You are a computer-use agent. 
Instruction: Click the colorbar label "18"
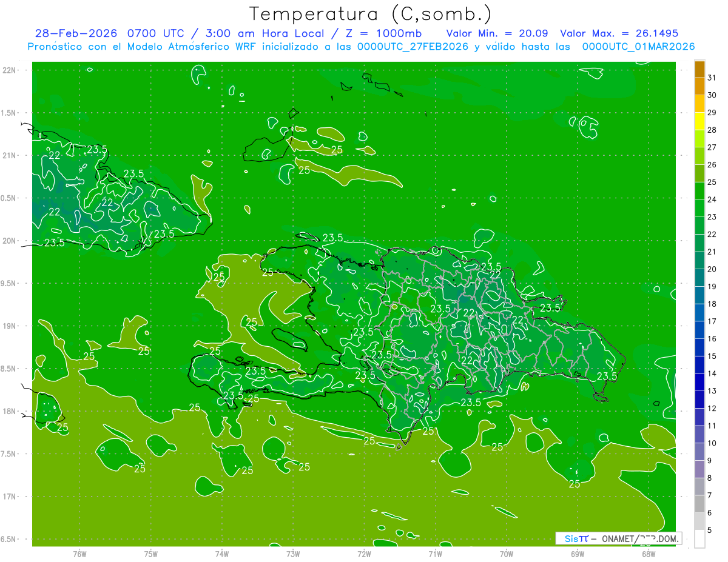pos(712,304)
